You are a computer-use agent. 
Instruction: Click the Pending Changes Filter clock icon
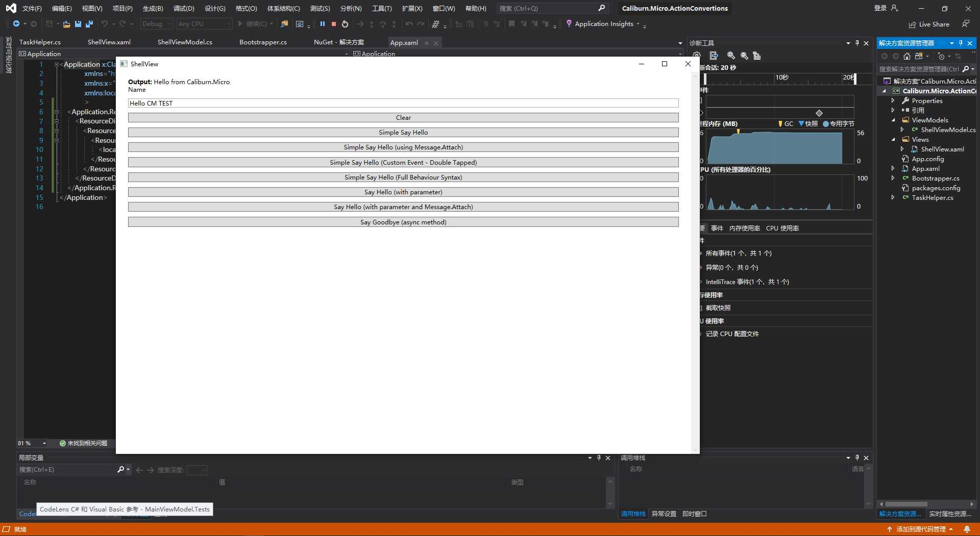point(941,56)
